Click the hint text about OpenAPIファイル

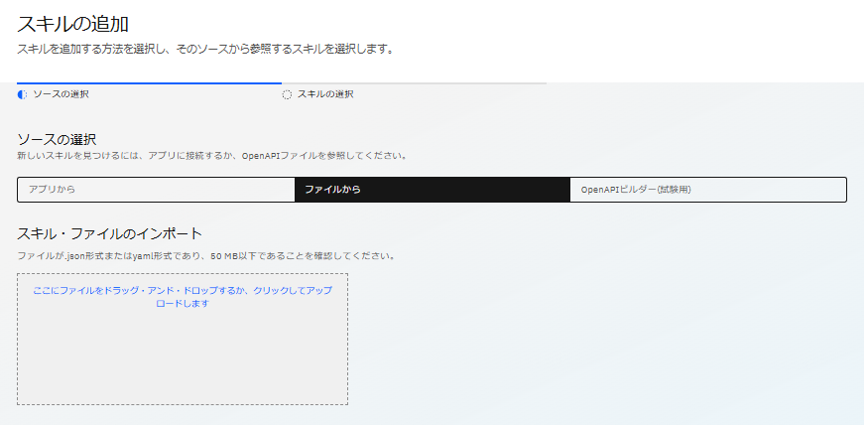pyautogui.click(x=211, y=156)
